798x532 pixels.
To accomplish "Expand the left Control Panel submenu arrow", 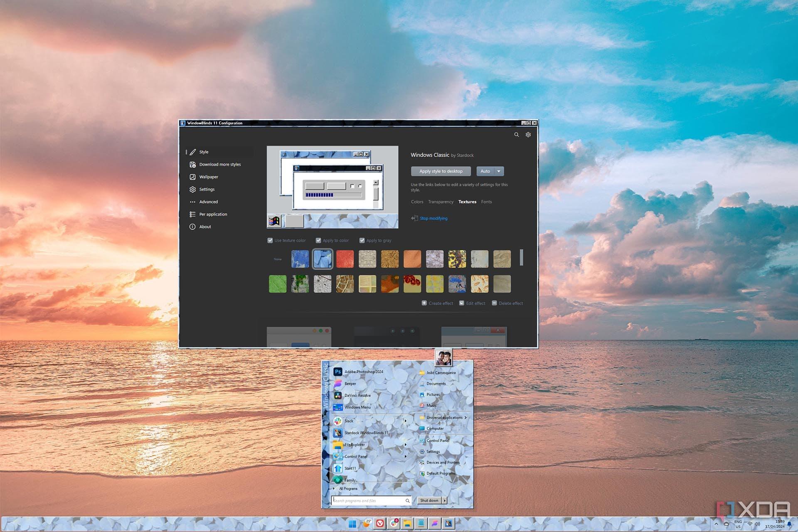I will pos(406,456).
